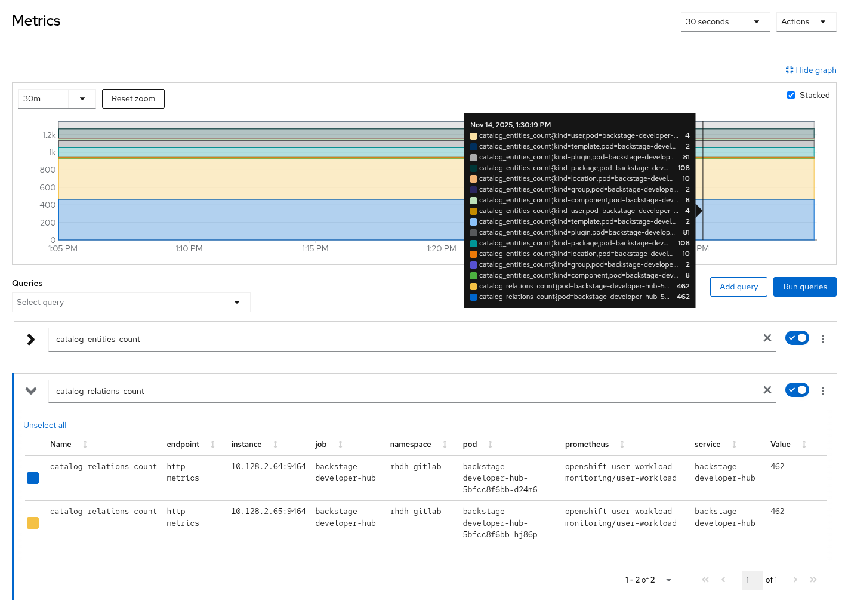Open kebab menu for catalog_relations_count query

pos(823,391)
